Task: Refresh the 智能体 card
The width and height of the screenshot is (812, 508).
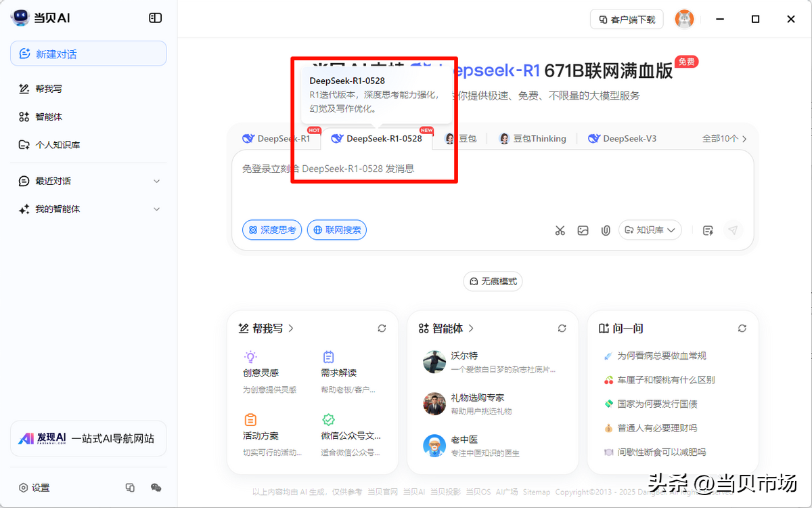Action: (562, 329)
